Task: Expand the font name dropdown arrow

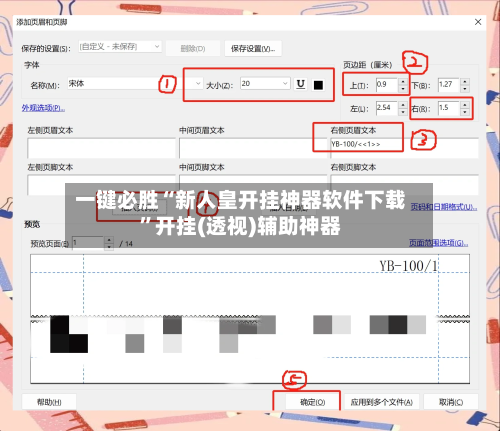Action: 198,83
